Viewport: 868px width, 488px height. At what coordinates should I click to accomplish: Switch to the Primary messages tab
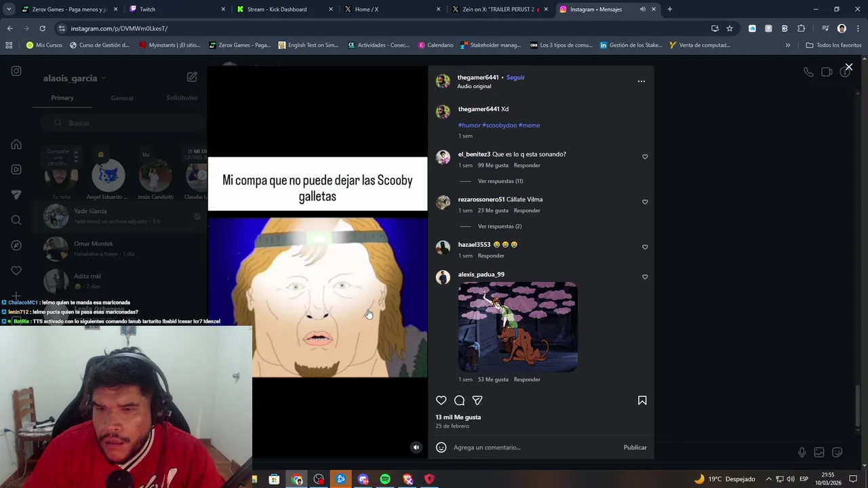(62, 98)
